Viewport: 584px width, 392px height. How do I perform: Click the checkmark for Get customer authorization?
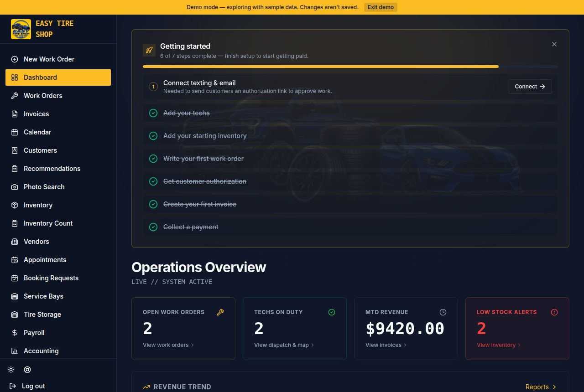[x=153, y=181]
